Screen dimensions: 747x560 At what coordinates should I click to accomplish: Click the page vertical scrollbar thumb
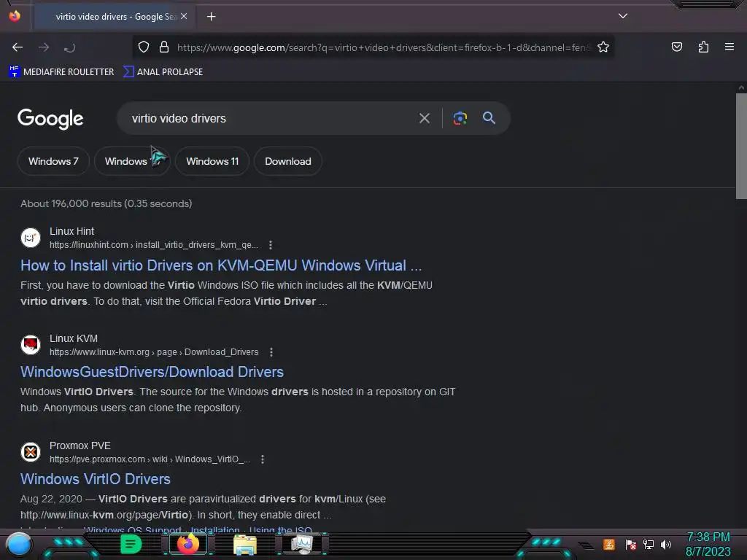[x=741, y=146]
